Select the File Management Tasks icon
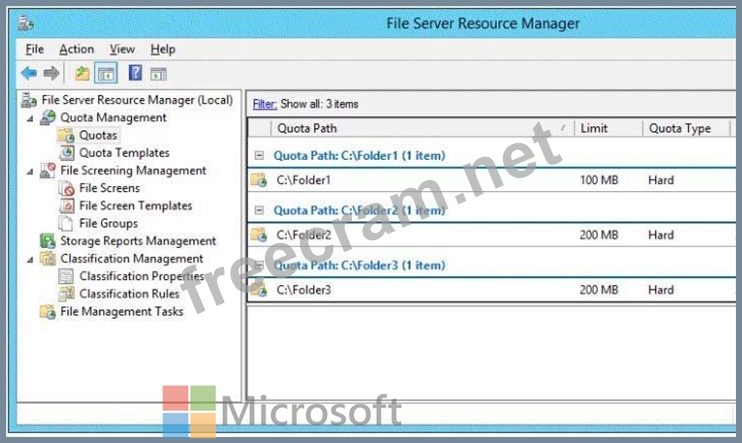The height and width of the screenshot is (443, 742). tap(48, 311)
